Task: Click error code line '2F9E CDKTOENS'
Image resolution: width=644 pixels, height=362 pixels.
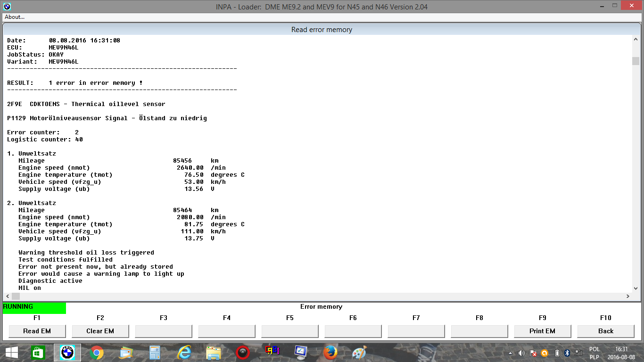Action: pyautogui.click(x=86, y=104)
